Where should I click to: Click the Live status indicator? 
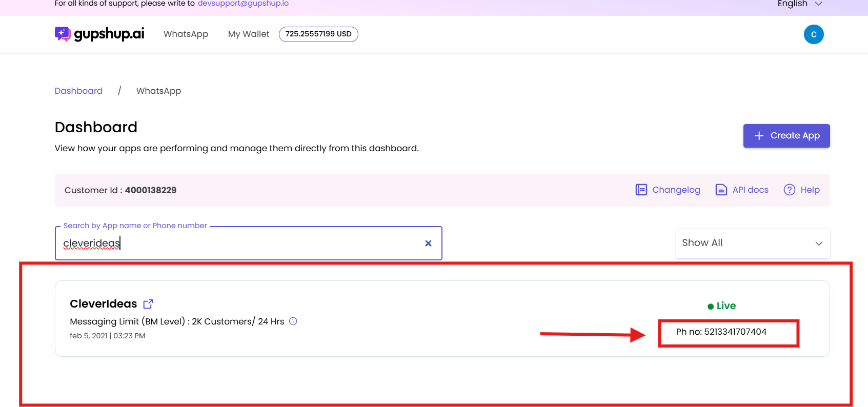tap(721, 306)
